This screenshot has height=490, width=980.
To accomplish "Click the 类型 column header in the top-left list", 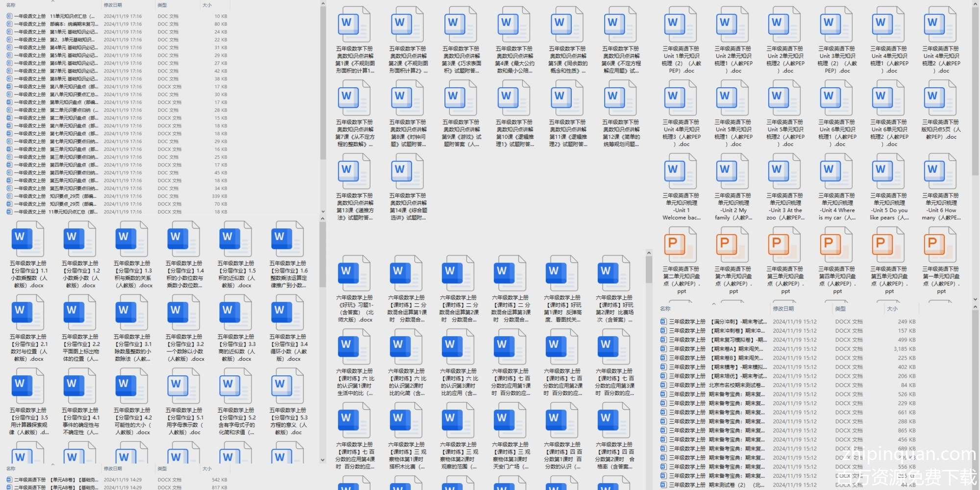I will (162, 5).
